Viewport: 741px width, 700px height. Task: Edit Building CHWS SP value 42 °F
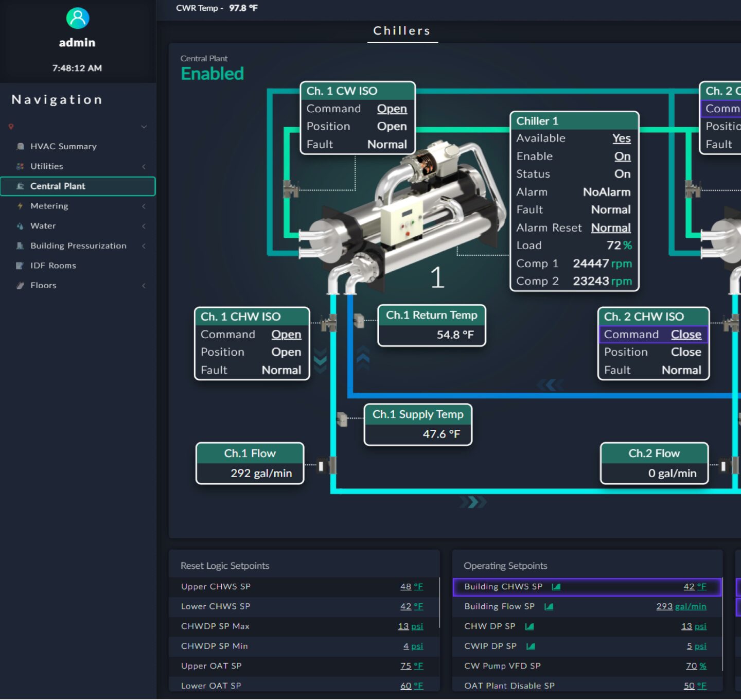(695, 587)
